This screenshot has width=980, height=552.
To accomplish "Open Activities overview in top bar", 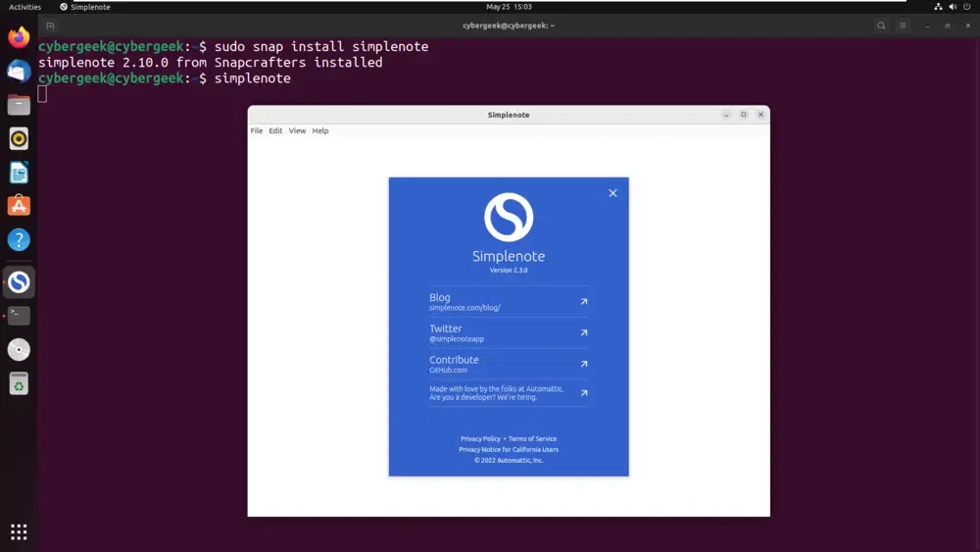I will [25, 7].
